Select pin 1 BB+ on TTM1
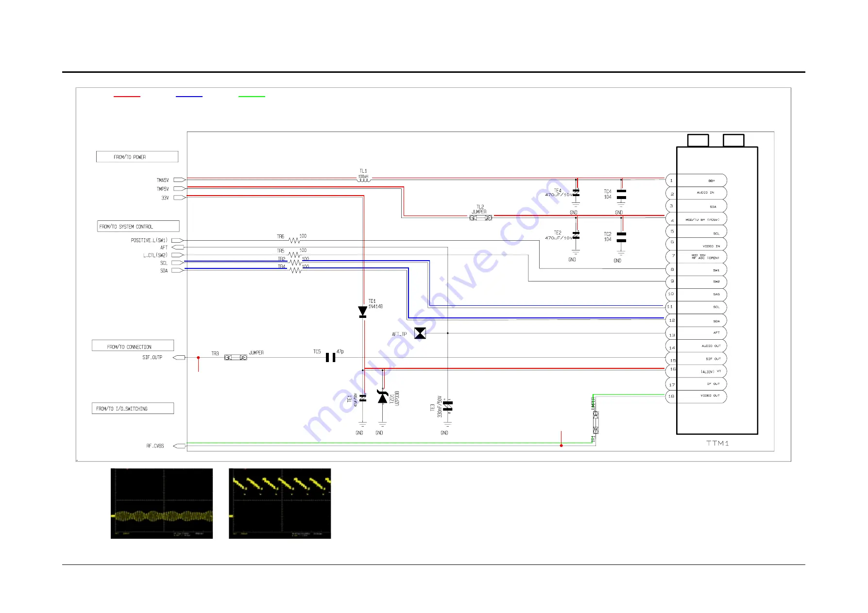 point(696,180)
